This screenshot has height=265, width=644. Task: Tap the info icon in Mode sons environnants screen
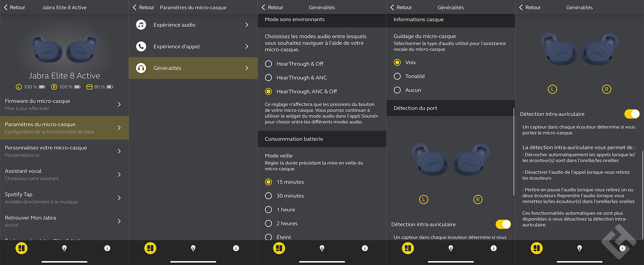365,248
